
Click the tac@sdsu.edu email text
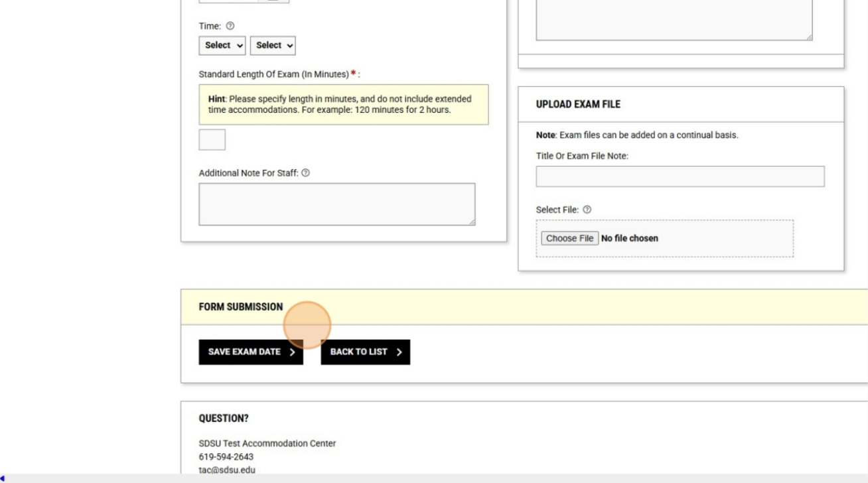tap(227, 470)
